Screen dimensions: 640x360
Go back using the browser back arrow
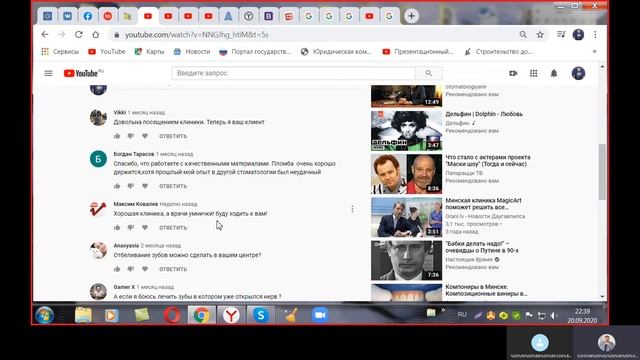[44, 35]
